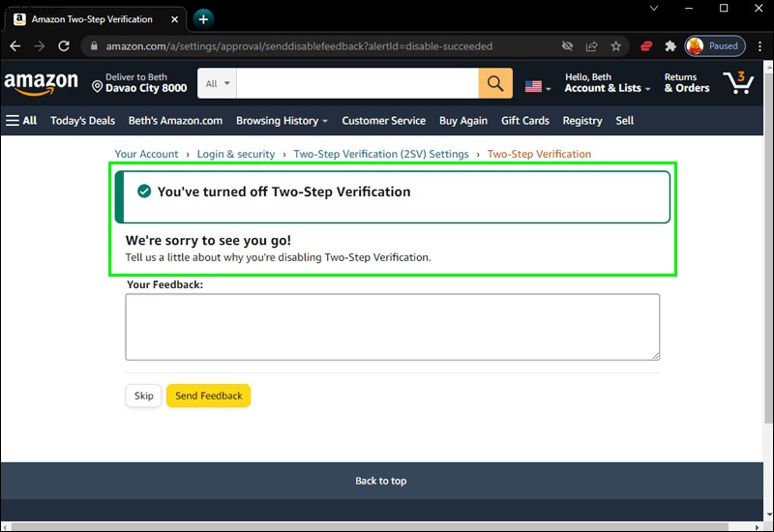Screen dimensions: 774x532
Task: Open Two-Step Verification (2SV) Settings breadcrumb
Action: click(x=381, y=154)
